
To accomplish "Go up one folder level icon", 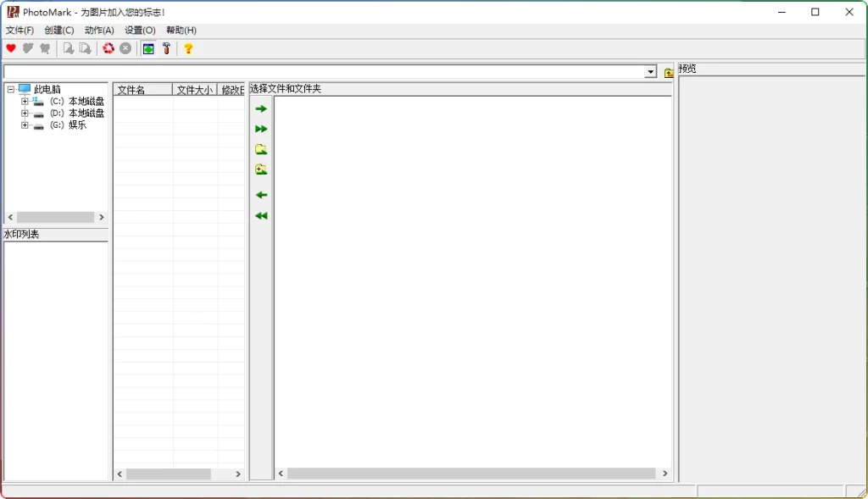I will (669, 73).
